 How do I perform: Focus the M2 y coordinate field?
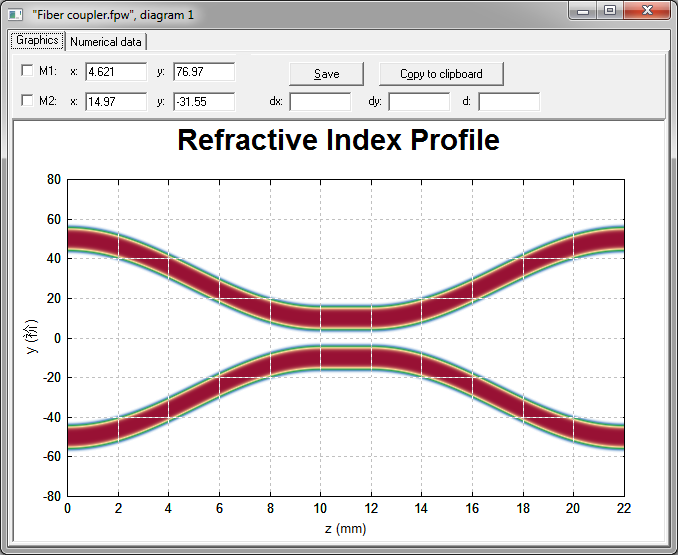tap(204, 102)
